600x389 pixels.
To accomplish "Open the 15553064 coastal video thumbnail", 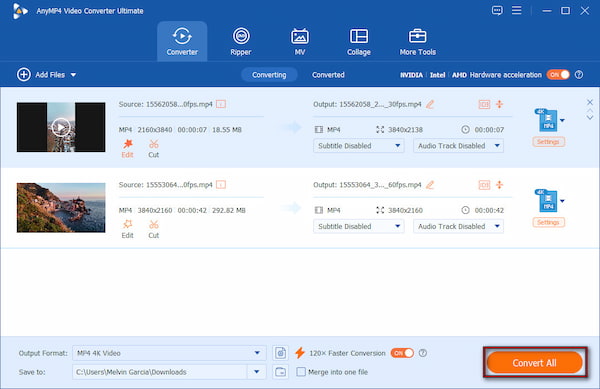I will tap(61, 208).
